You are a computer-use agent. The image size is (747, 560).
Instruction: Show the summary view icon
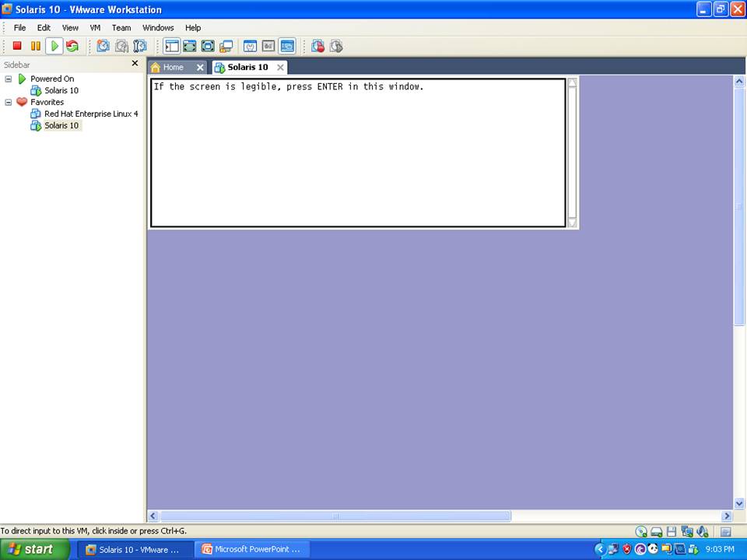(250, 46)
